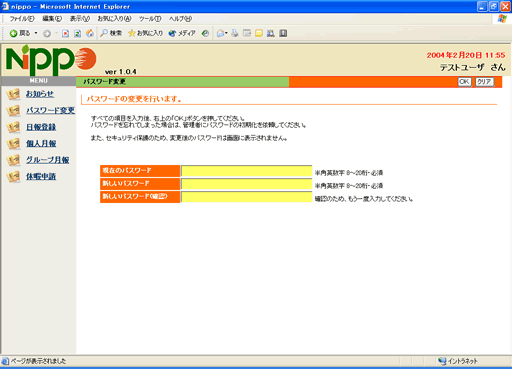This screenshot has height=369, width=512.
Task: Click the icon beside グループ月報
Action: click(13, 160)
